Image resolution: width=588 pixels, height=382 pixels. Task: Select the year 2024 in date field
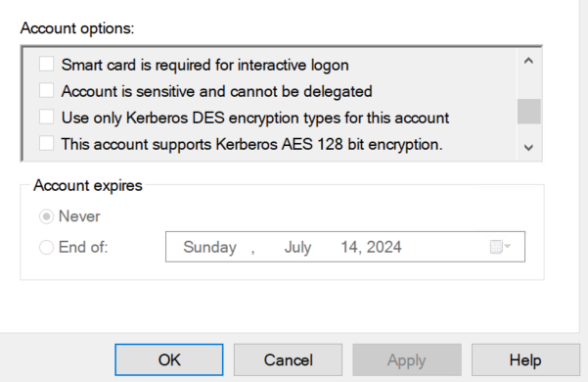click(384, 247)
